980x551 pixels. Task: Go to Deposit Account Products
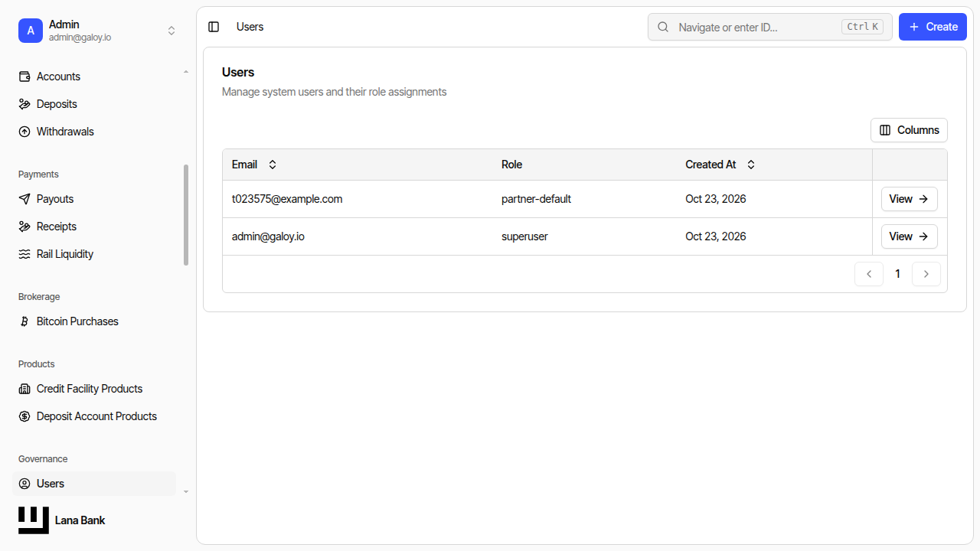pyautogui.click(x=94, y=416)
